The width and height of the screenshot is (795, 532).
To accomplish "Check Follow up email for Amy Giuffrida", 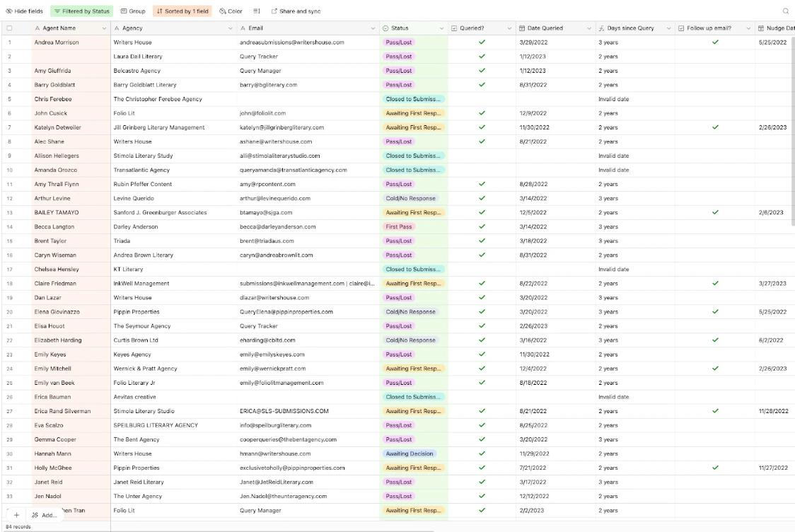I will (715, 71).
